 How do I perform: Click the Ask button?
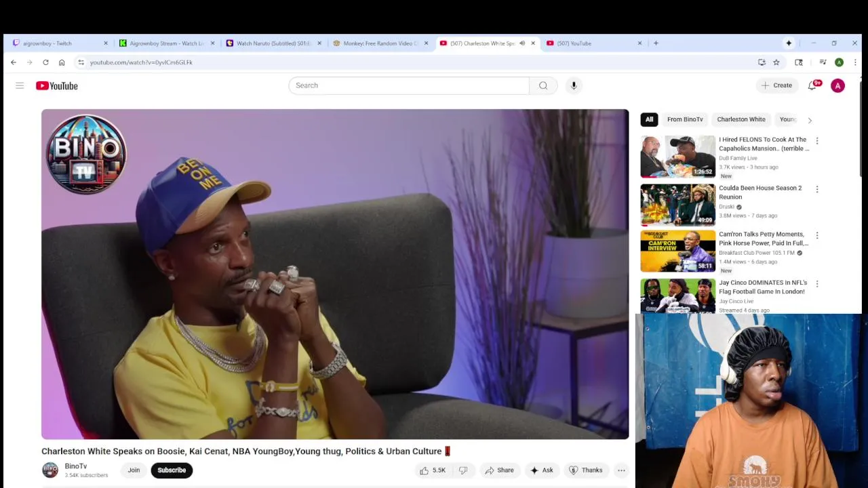tap(542, 470)
